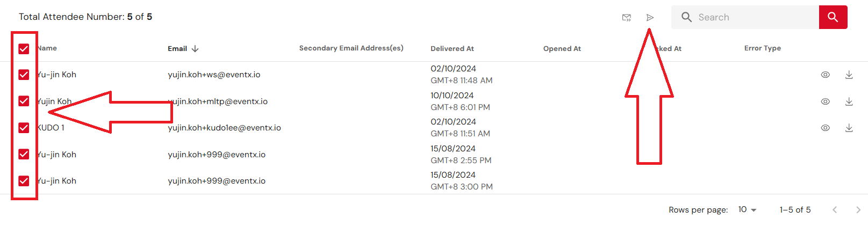Download the email for yujin.koh+mltp row
This screenshot has width=868, height=226.
(x=849, y=101)
